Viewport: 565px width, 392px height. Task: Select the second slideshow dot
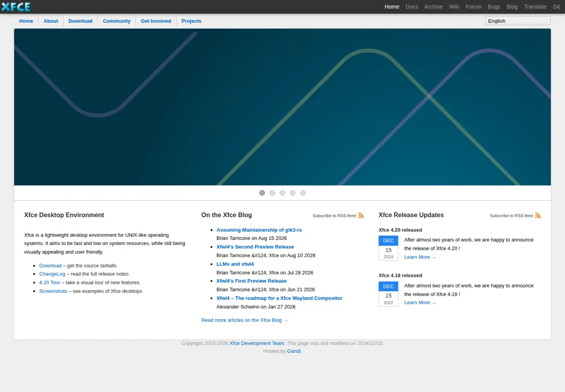[272, 193]
